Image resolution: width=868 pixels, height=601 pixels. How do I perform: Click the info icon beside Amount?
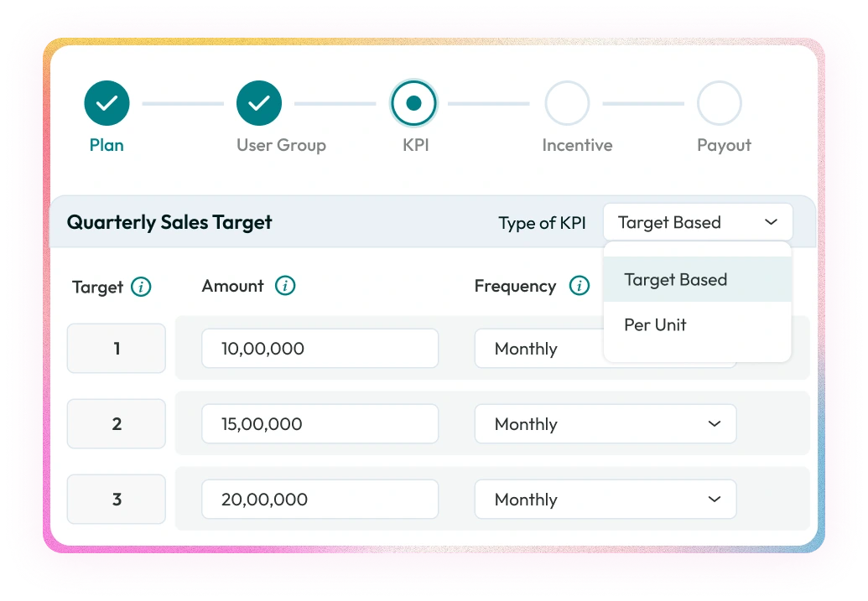[x=284, y=286]
